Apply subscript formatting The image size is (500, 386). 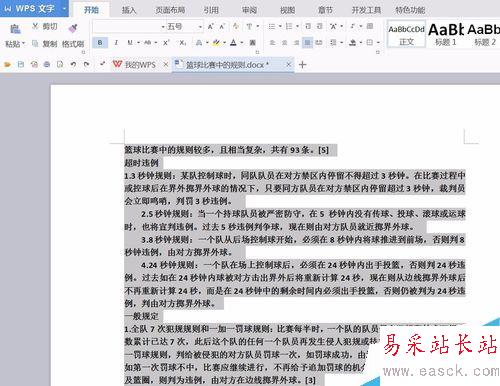coord(183,43)
